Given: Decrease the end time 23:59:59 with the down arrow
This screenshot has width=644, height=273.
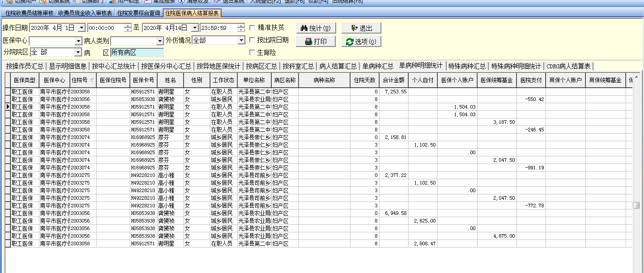Looking at the screenshot, I should pyautogui.click(x=241, y=30).
